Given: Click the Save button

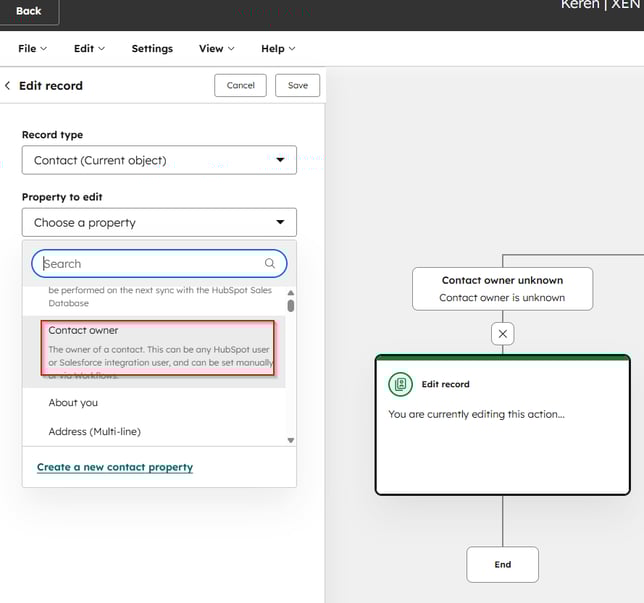Looking at the screenshot, I should pyautogui.click(x=298, y=86).
